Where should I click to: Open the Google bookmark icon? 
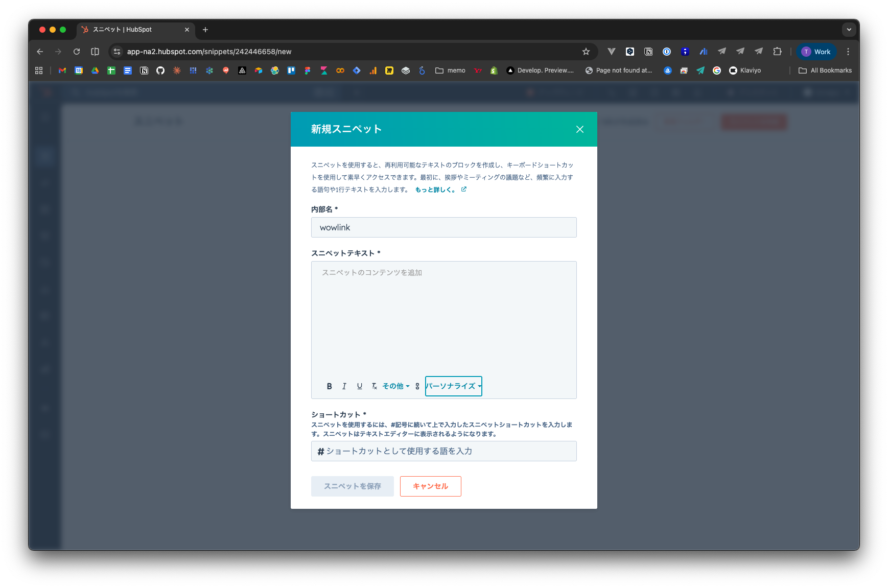[717, 70]
